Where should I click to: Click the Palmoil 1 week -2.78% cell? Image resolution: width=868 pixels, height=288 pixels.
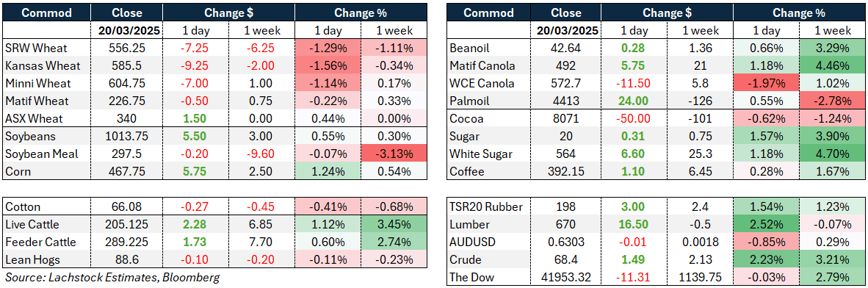[x=832, y=101]
